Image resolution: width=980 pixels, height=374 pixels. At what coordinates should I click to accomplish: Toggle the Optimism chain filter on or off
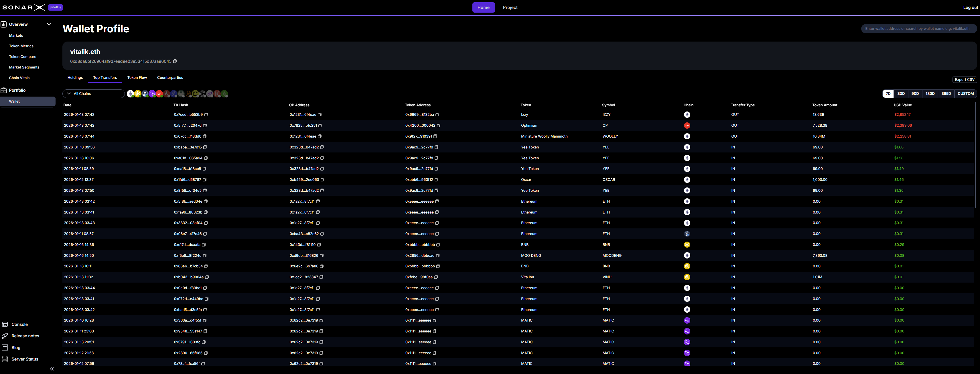[159, 94]
